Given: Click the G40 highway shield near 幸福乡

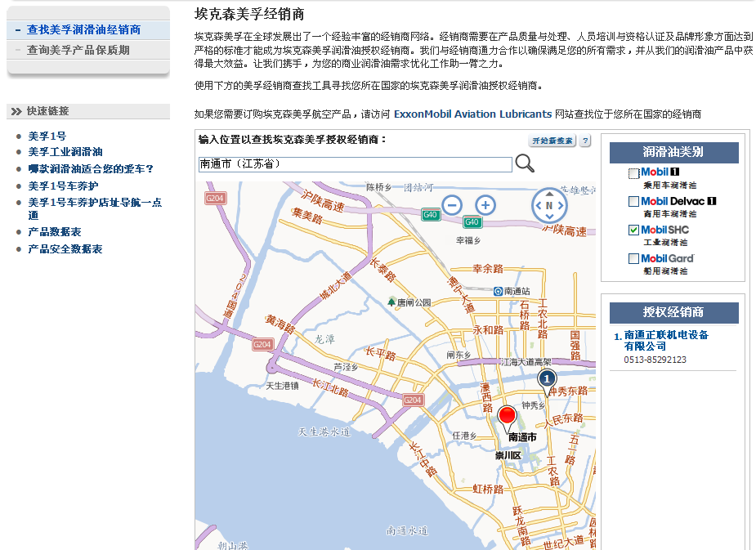Looking at the screenshot, I should click(472, 222).
